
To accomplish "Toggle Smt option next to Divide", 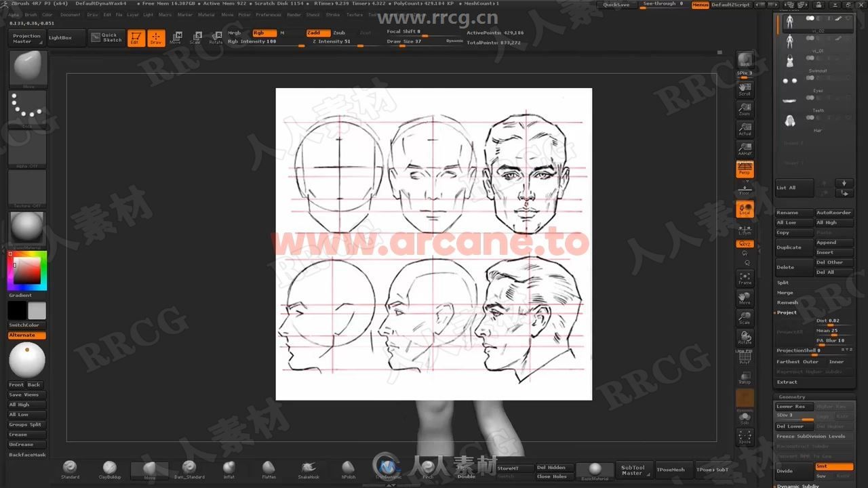I will 834,466.
